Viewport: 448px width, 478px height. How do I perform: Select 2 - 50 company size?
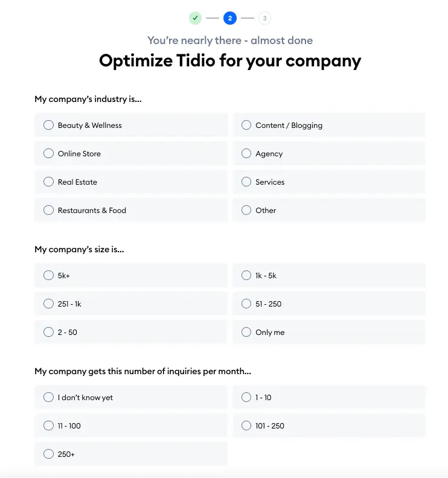pyautogui.click(x=131, y=332)
